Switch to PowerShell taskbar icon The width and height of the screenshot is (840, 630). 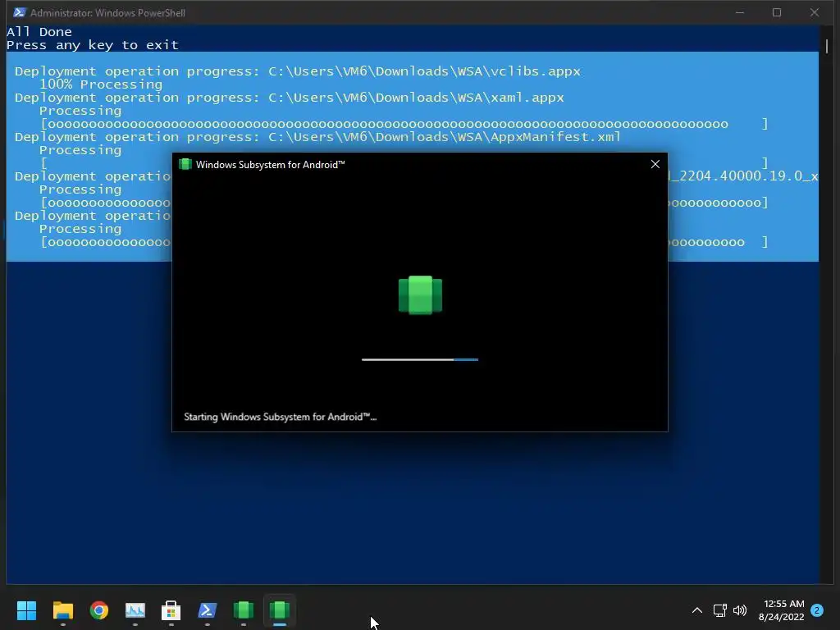(208, 609)
